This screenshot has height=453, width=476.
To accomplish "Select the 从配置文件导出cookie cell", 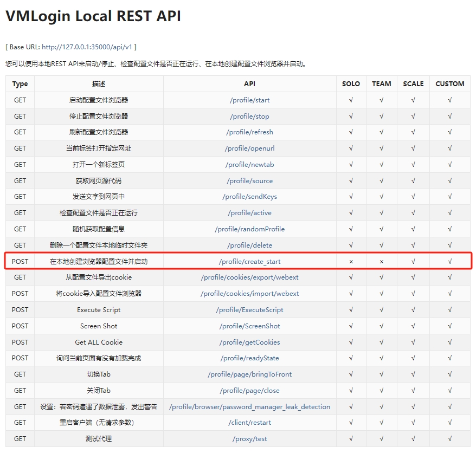I will point(99,277).
